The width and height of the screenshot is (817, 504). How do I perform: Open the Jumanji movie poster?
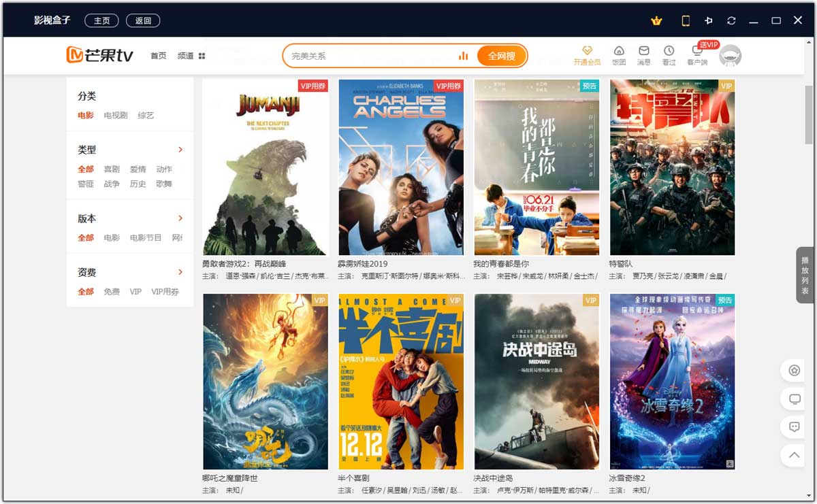click(266, 167)
